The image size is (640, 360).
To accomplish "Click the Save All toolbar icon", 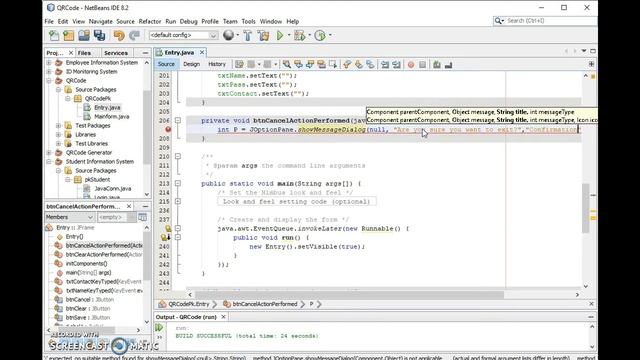I will pos(99,36).
